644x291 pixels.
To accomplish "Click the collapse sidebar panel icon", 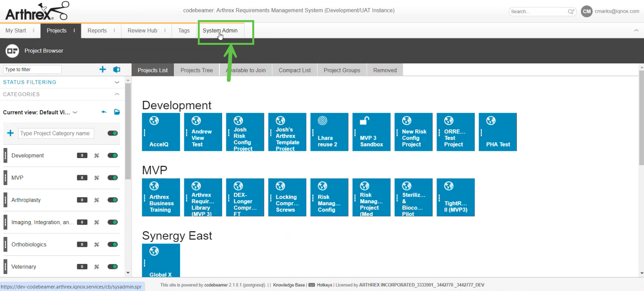I will (117, 70).
